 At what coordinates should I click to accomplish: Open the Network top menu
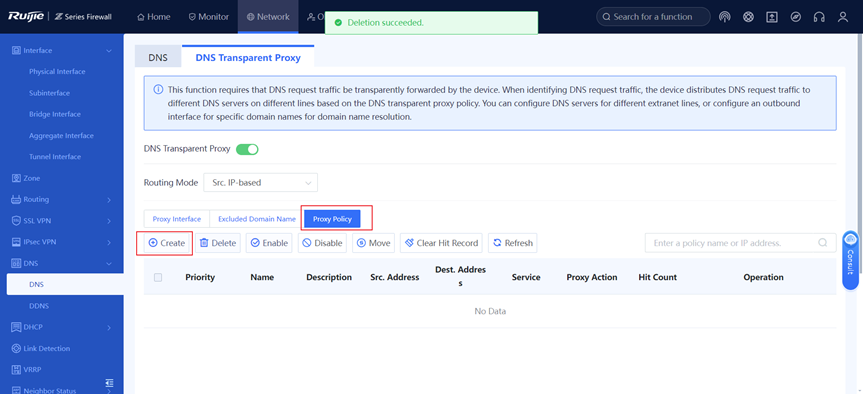click(268, 17)
